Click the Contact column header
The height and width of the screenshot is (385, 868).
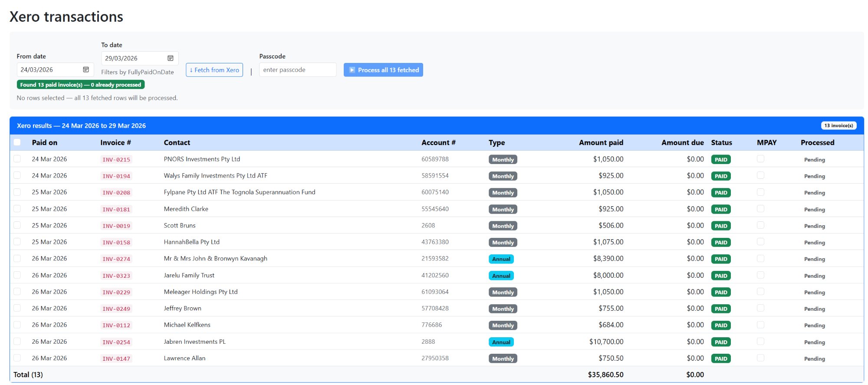(x=177, y=142)
